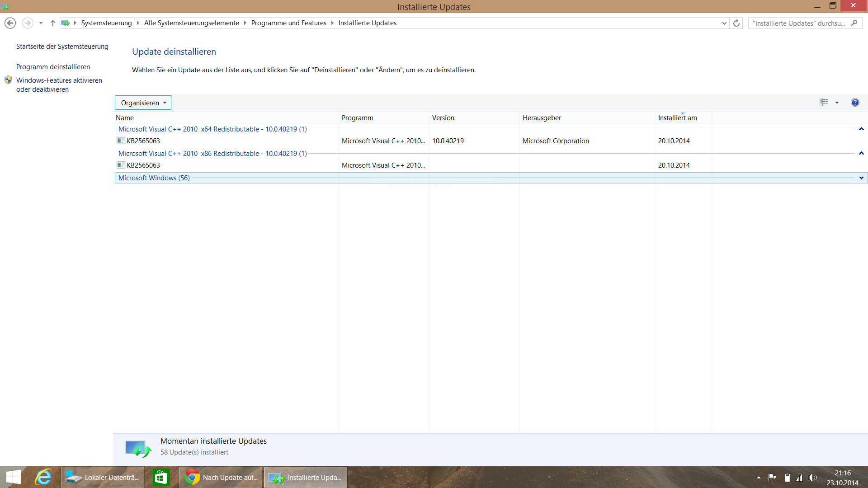Open Action Center flag tray icon
Screen dimensions: 868x488
coord(772,478)
